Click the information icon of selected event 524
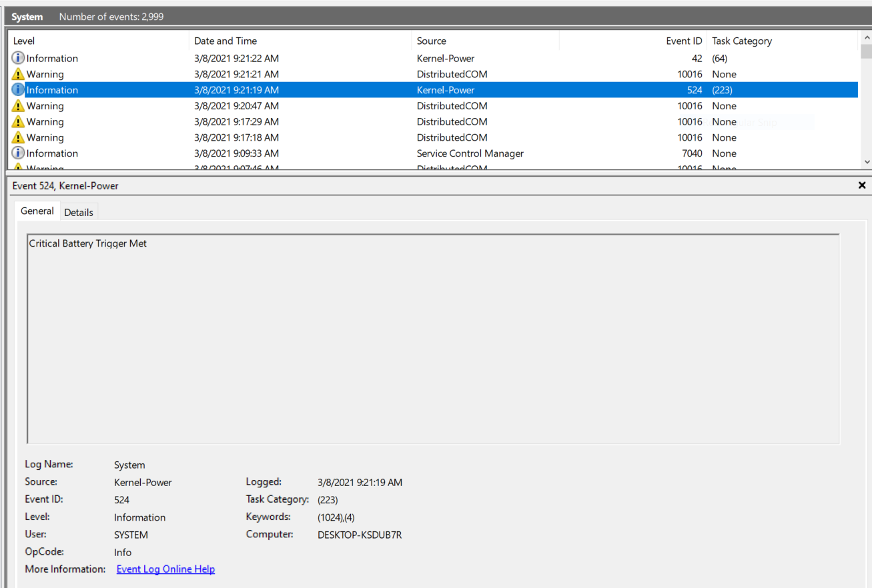The image size is (872, 588). click(x=19, y=90)
